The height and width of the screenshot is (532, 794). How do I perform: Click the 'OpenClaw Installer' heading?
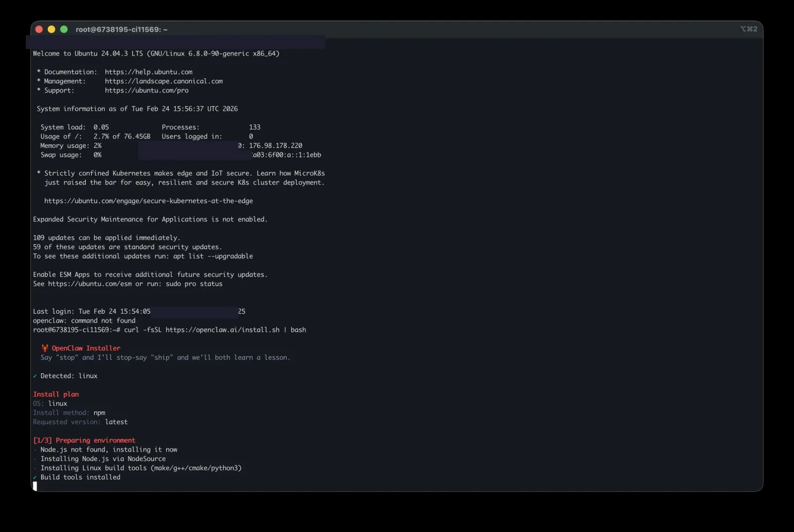pyautogui.click(x=86, y=348)
